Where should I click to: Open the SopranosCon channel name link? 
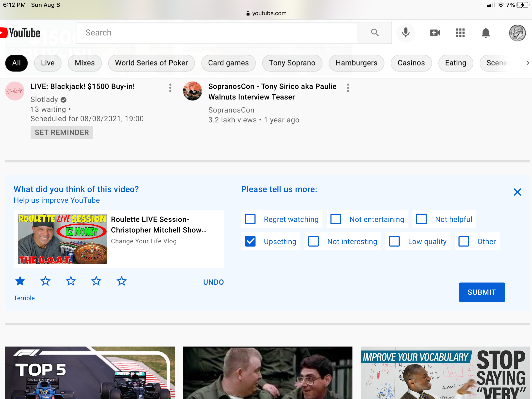[x=231, y=110]
